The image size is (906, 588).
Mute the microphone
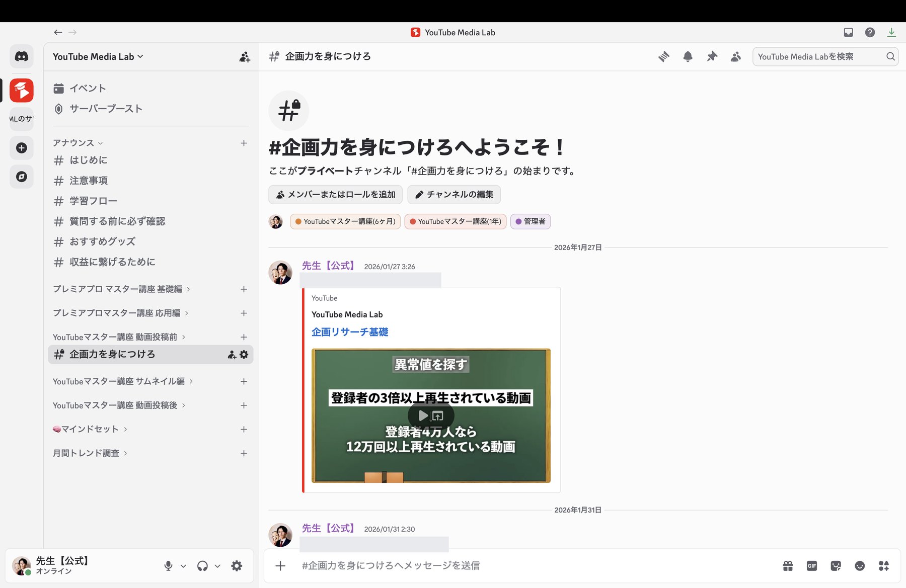[168, 566]
